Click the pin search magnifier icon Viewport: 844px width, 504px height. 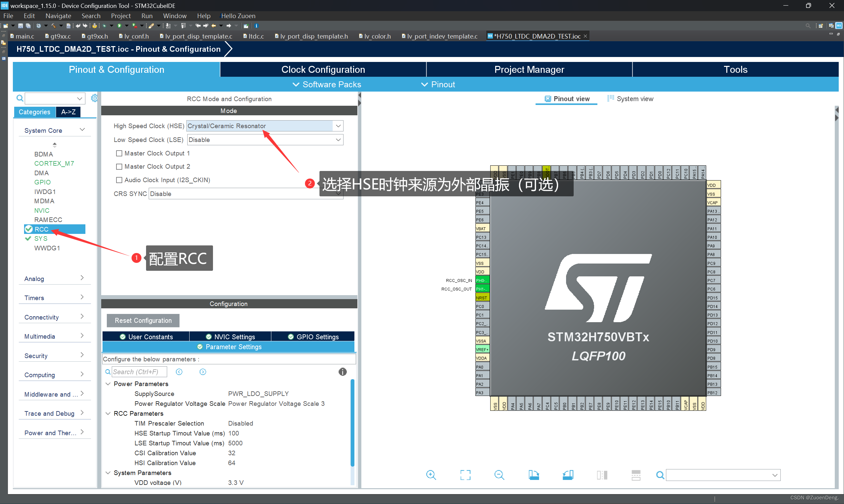click(660, 475)
